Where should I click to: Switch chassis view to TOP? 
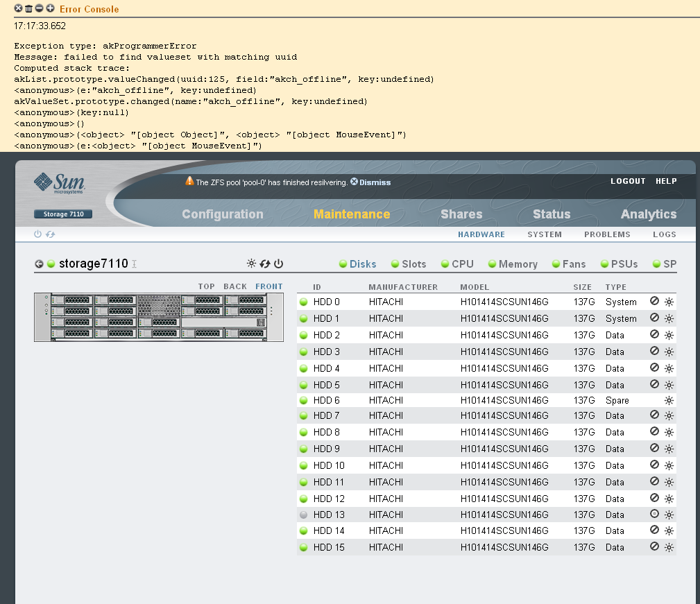(206, 286)
